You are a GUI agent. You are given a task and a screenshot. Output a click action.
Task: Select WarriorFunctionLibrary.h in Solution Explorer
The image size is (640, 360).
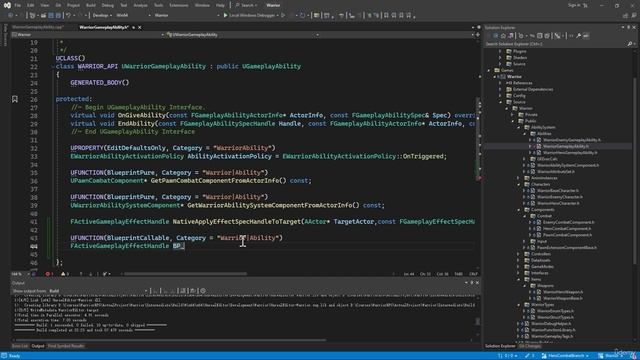(553, 330)
